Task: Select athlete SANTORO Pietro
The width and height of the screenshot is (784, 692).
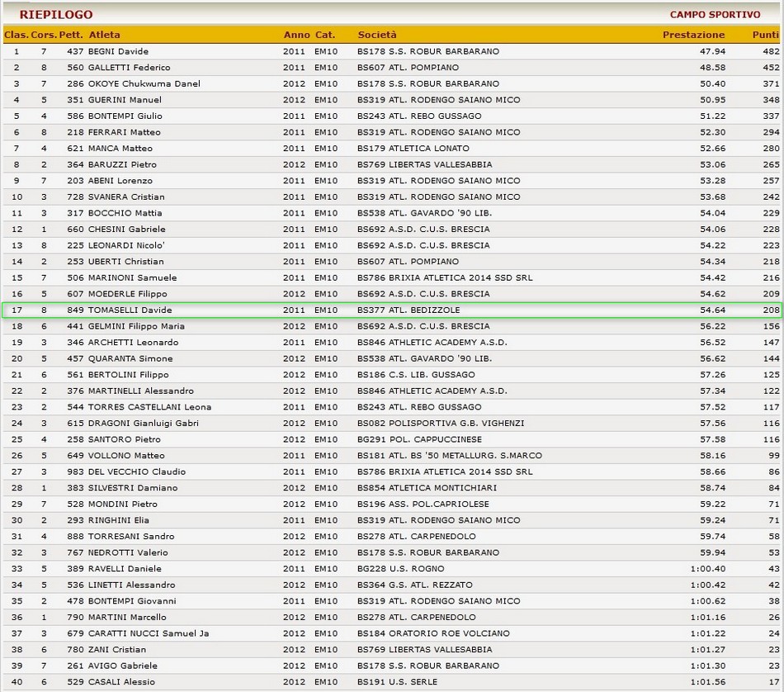Action: click(124, 440)
